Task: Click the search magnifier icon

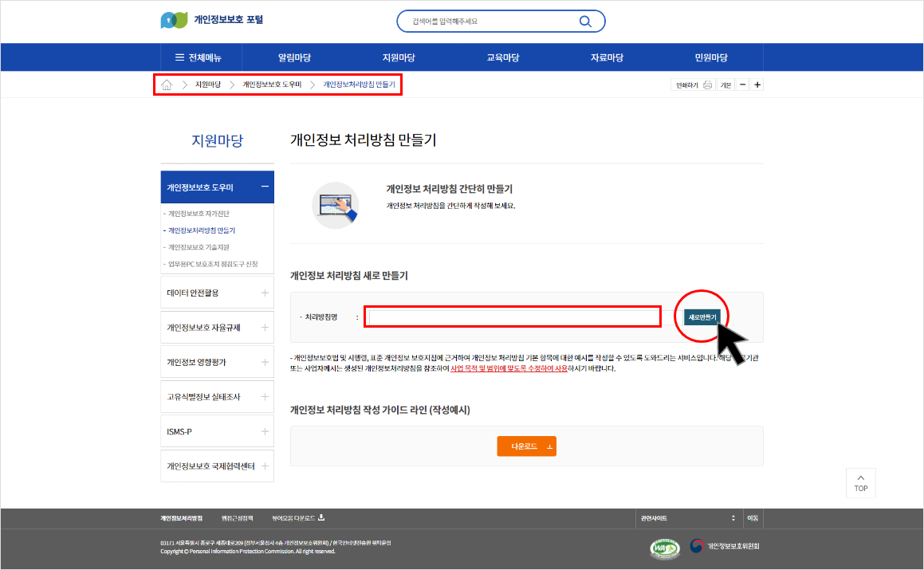Action: point(585,22)
